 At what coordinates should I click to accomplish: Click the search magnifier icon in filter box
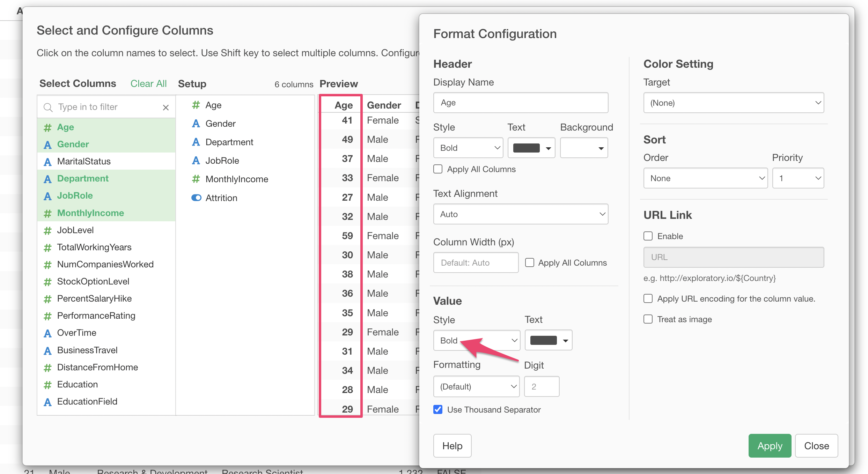[48, 107]
